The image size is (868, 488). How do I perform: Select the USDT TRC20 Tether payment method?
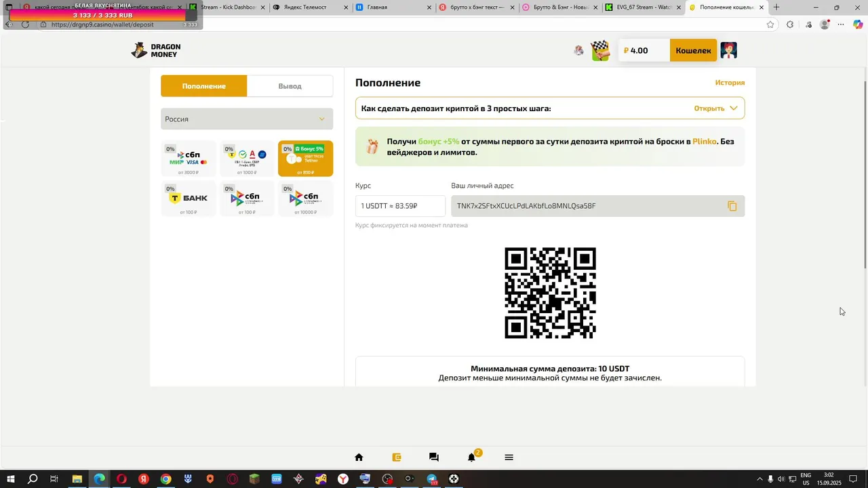pos(305,159)
